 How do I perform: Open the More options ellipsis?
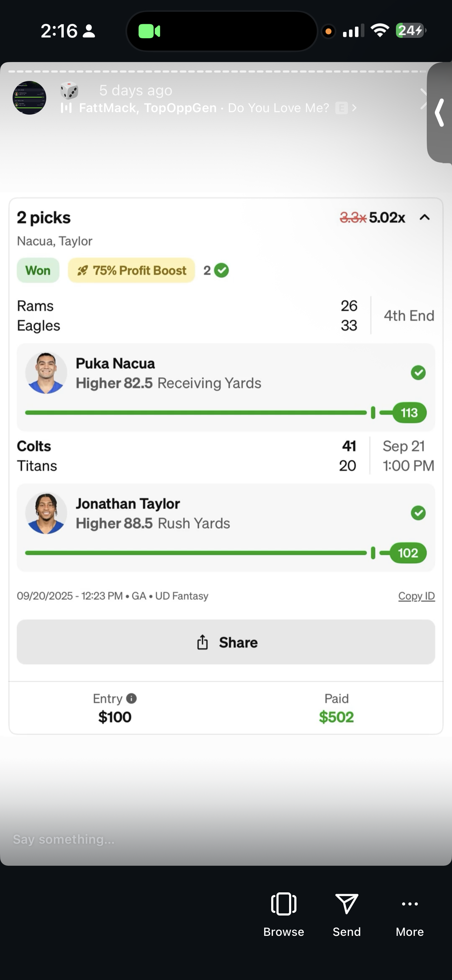click(x=409, y=904)
